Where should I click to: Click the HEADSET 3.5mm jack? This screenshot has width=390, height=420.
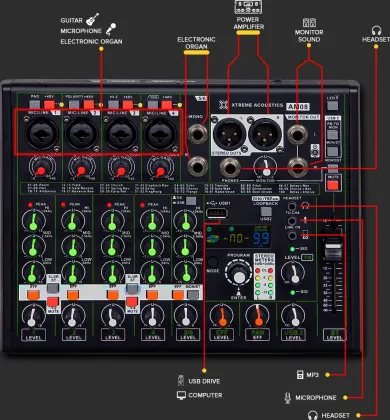click(x=292, y=206)
